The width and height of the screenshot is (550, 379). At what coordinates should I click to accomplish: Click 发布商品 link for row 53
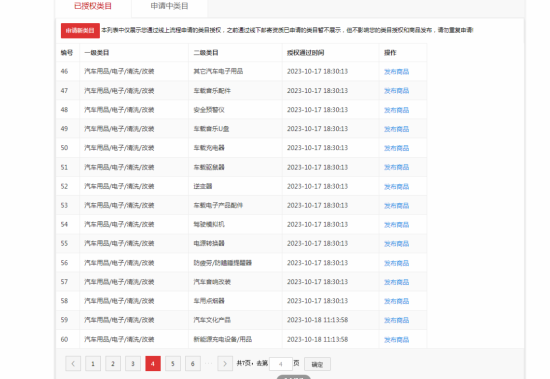click(396, 206)
